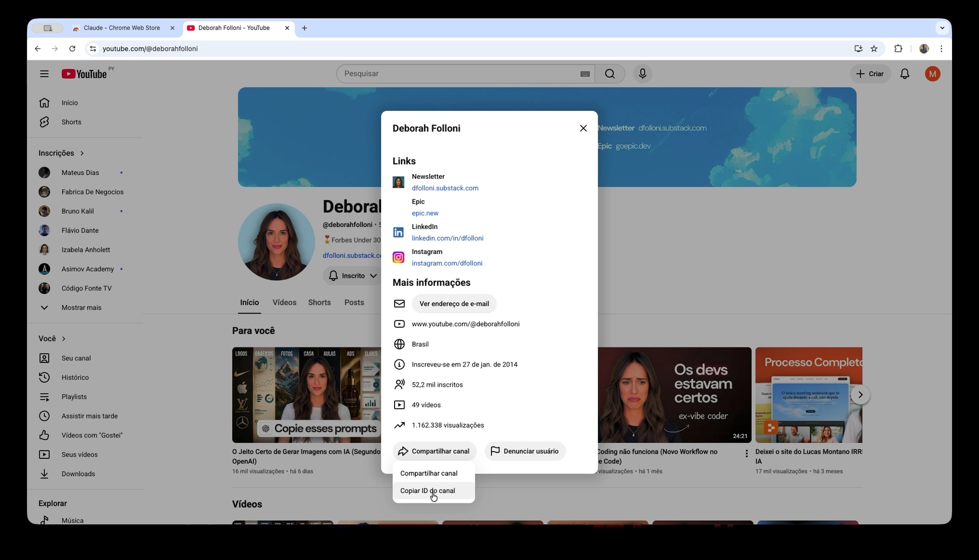Open the account avatar menu marked M
Image resolution: width=979 pixels, height=560 pixels.
pos(932,74)
